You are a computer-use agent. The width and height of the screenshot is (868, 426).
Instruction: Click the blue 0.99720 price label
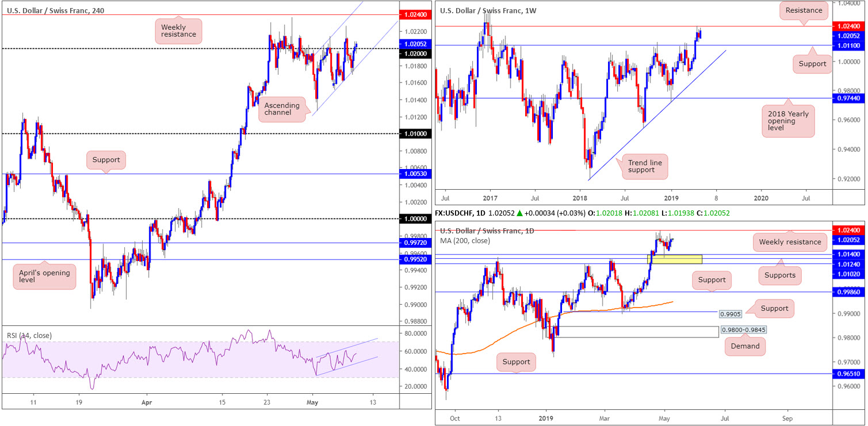pos(414,243)
